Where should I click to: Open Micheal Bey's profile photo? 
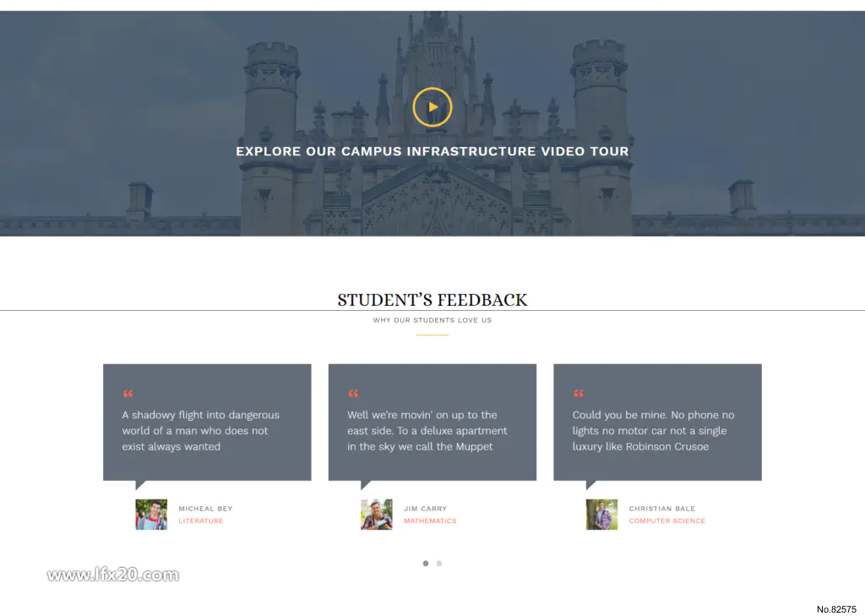pos(151,515)
